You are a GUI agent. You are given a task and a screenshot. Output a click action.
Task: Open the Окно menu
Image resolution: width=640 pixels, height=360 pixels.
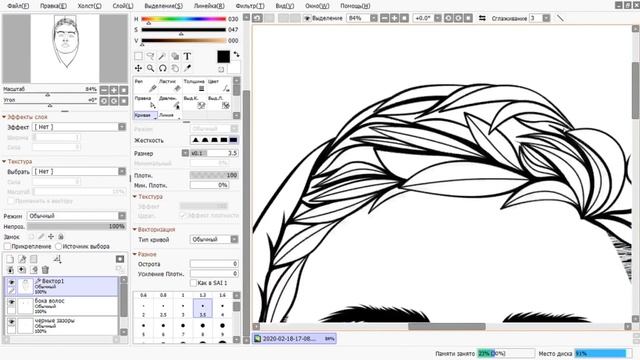point(317,6)
